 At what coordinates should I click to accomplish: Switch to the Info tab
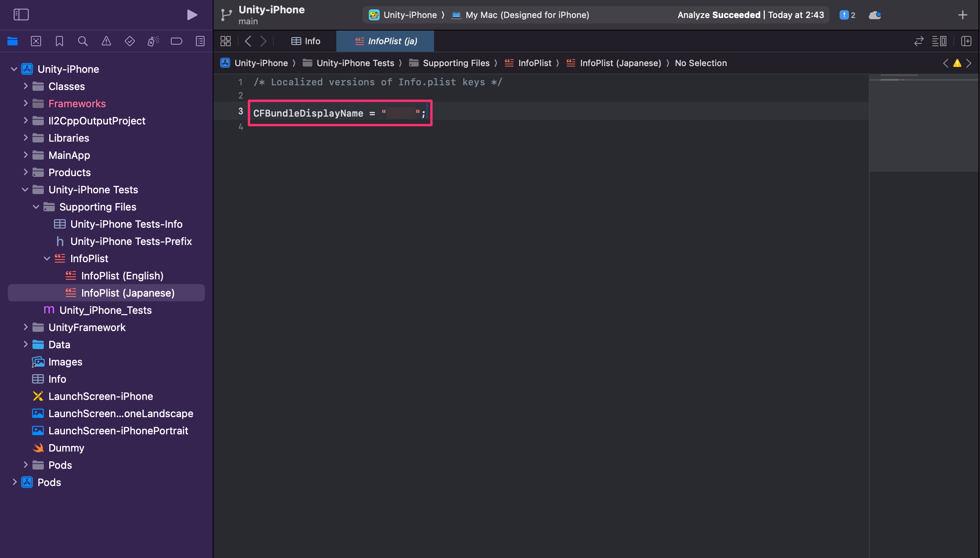tap(306, 41)
